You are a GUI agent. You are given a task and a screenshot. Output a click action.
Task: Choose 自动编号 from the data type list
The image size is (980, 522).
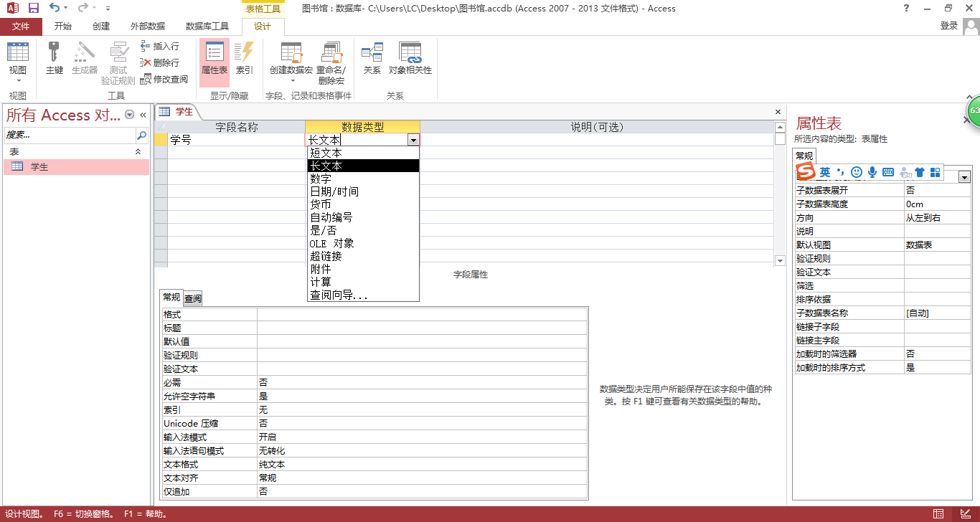pos(363,217)
